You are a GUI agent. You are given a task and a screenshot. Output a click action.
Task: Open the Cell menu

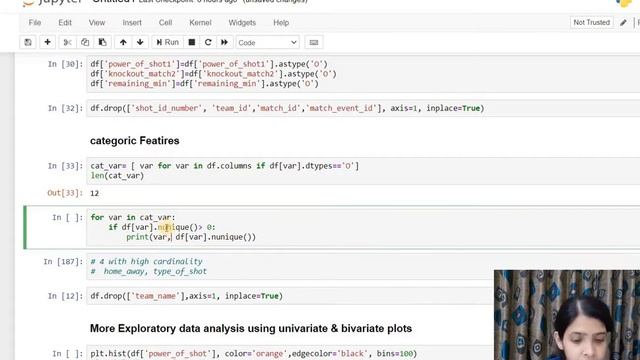click(165, 23)
